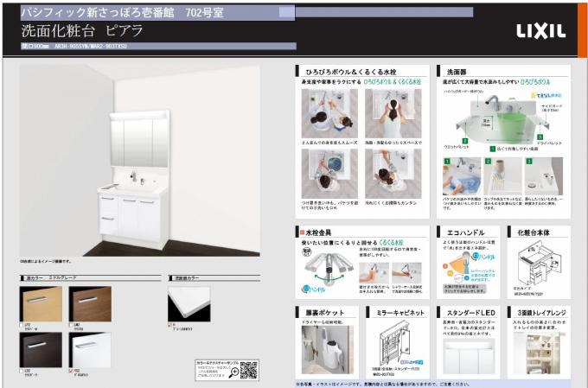Click the 3面鏡トレイアレンジ section heading
The height and width of the screenshot is (388, 588).
click(541, 313)
